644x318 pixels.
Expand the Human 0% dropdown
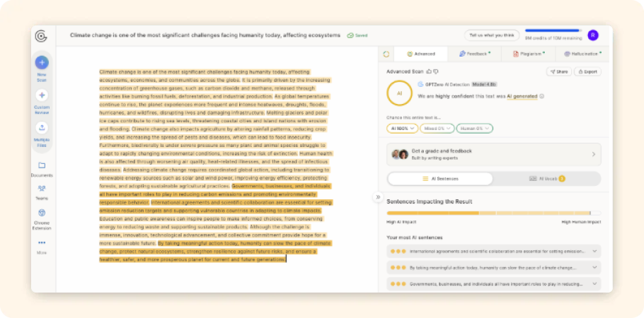pos(474,129)
